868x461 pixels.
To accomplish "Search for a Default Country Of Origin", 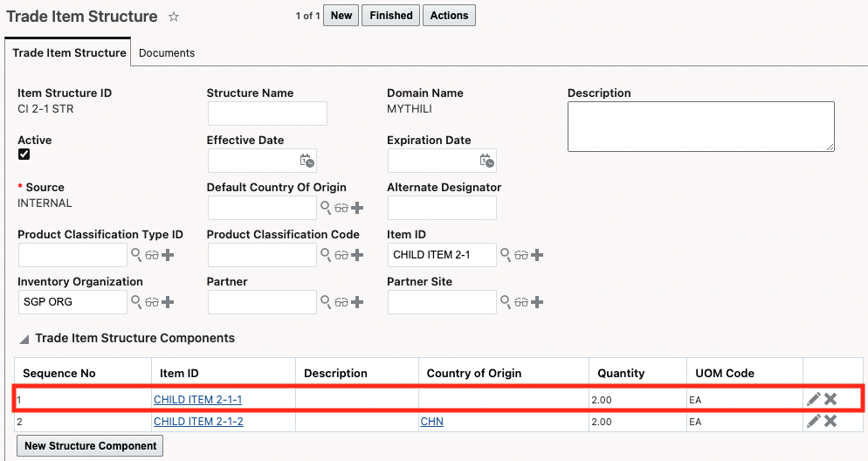I will (325, 208).
